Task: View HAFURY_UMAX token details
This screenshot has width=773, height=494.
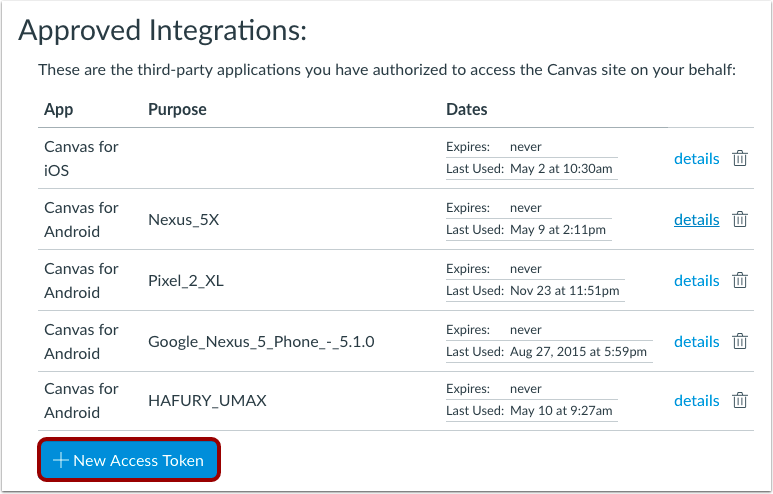Action: pos(696,400)
